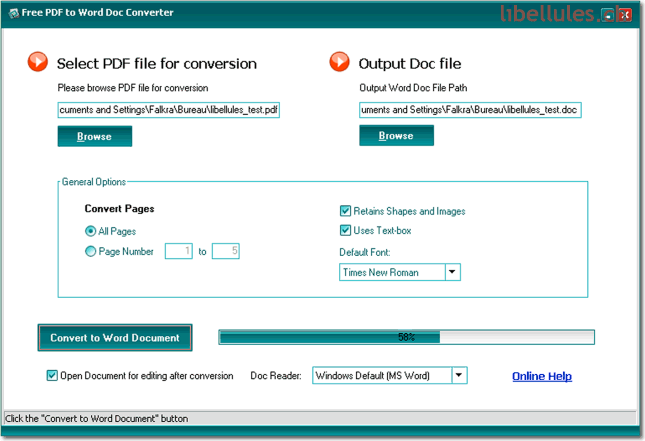This screenshot has height=441, width=645.
Task: Click the PDF file path input field
Action: (x=169, y=110)
